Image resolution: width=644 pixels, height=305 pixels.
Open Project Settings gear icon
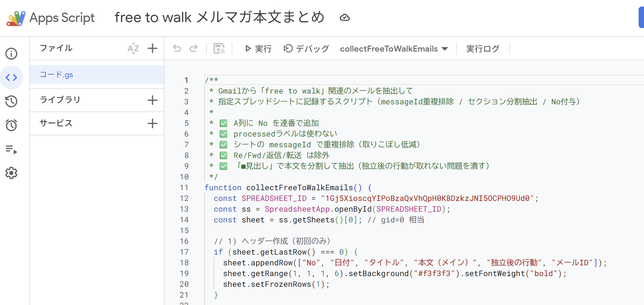11,173
